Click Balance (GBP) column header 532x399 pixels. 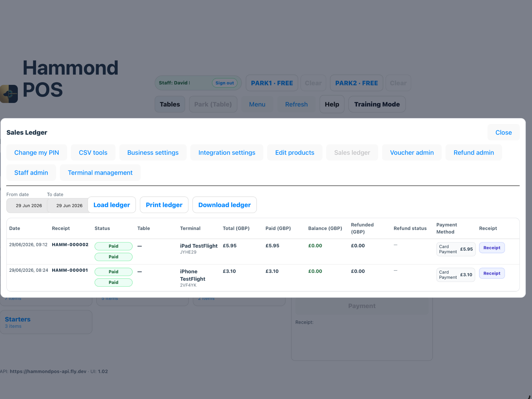point(325,228)
